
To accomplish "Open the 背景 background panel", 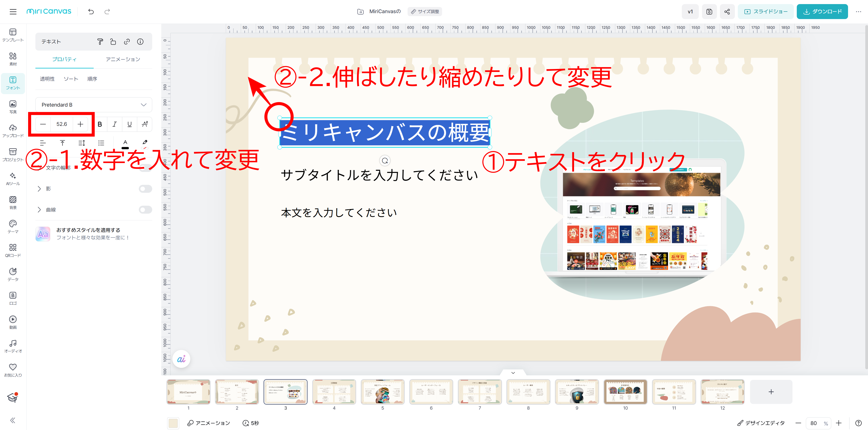I will pyautogui.click(x=13, y=203).
